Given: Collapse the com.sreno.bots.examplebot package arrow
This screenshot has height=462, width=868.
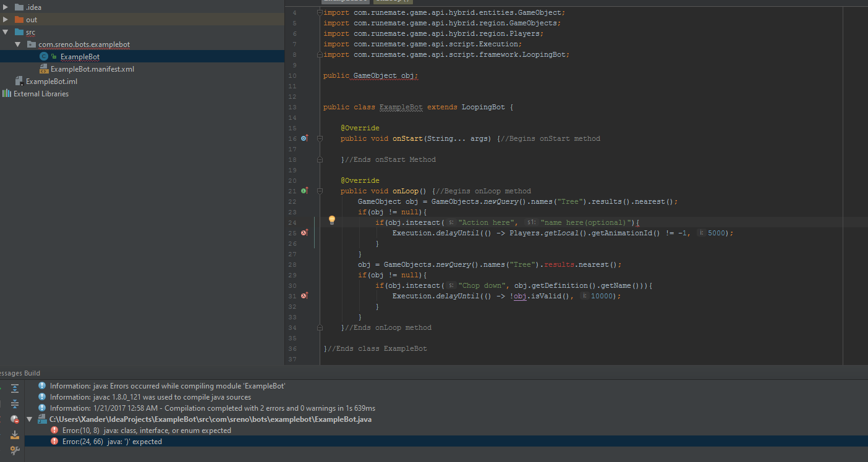Looking at the screenshot, I should click(18, 44).
